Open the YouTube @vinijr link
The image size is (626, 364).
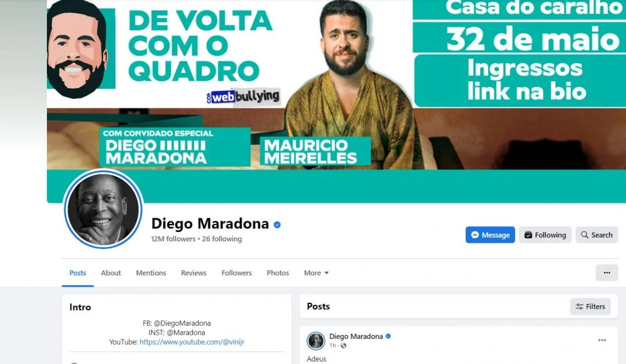point(192,341)
